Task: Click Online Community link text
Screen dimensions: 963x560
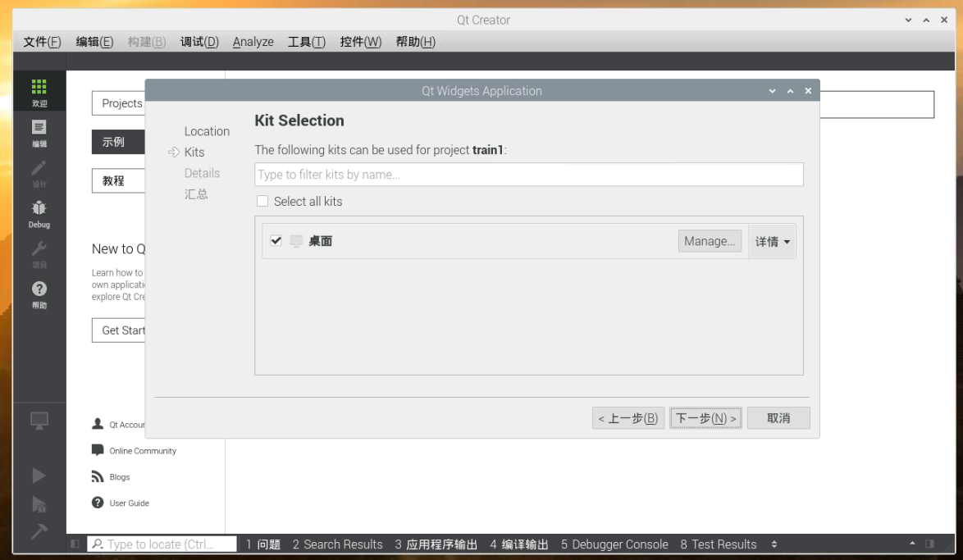Action: tap(143, 451)
